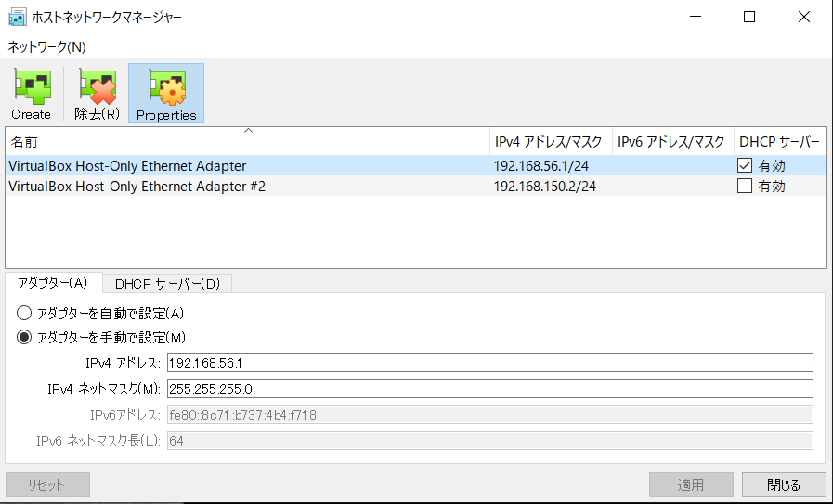Select VirtualBox Host-Only Ethernet Adapter row
833x504 pixels.
click(x=416, y=166)
